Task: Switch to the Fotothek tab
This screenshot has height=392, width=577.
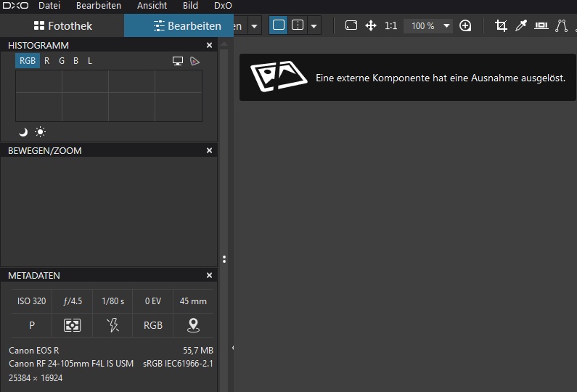Action: pos(62,25)
